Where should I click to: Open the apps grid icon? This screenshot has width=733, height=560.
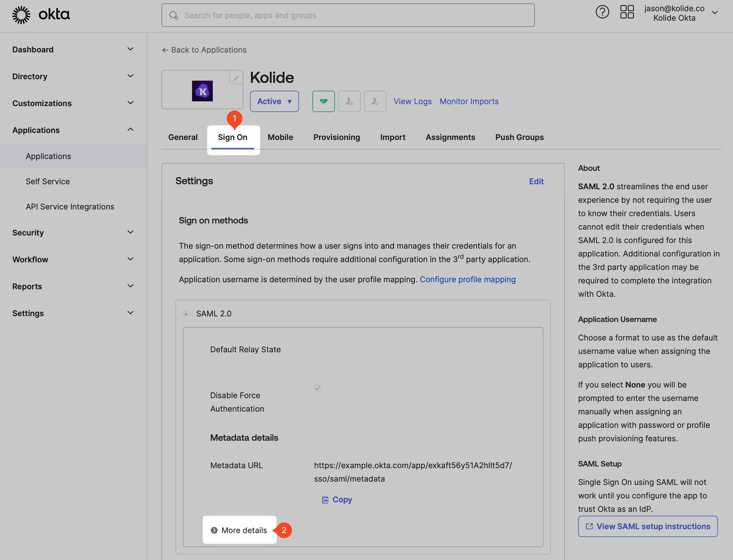(627, 12)
